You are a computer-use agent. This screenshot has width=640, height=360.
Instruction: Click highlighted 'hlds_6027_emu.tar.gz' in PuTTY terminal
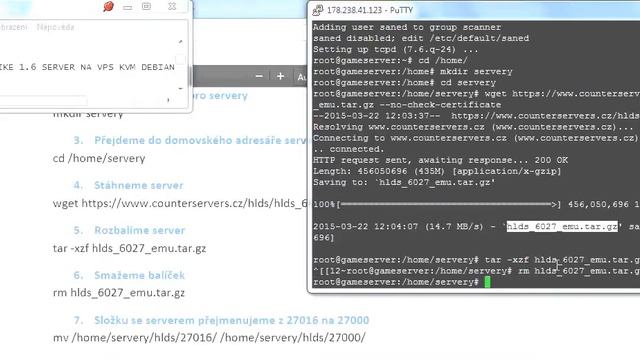click(x=562, y=227)
